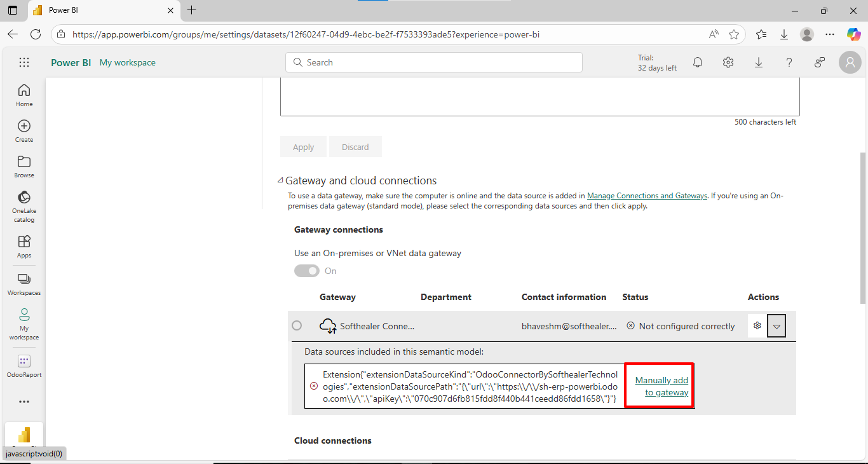The height and width of the screenshot is (464, 868).
Task: Open gateway settings gear in Actions column
Action: pyautogui.click(x=757, y=326)
